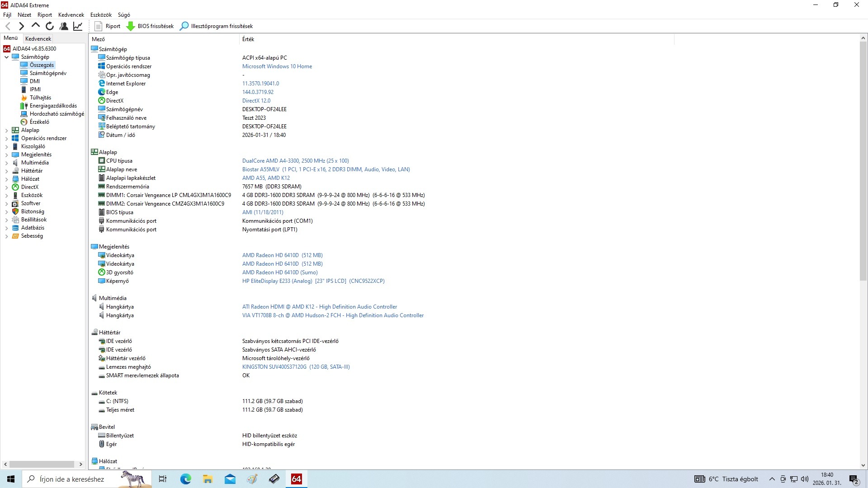Open the Graph chart toolbar icon
This screenshot has width=868, height=488.
[78, 26]
